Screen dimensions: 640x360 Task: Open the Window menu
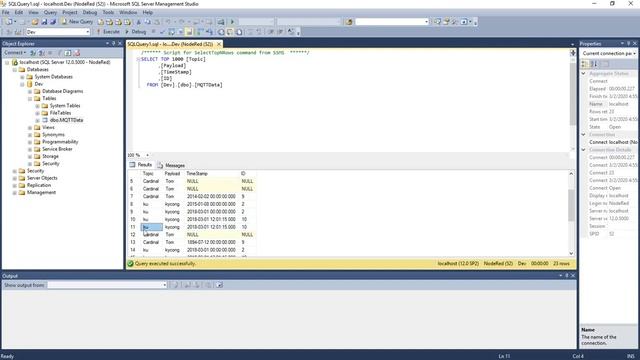coord(128,12)
